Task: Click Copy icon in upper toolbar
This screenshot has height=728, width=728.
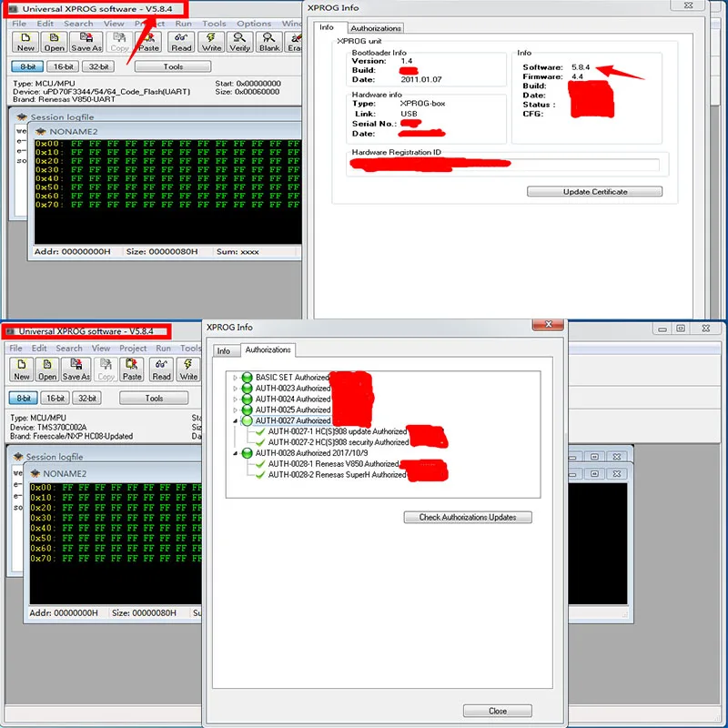Action: (119, 42)
